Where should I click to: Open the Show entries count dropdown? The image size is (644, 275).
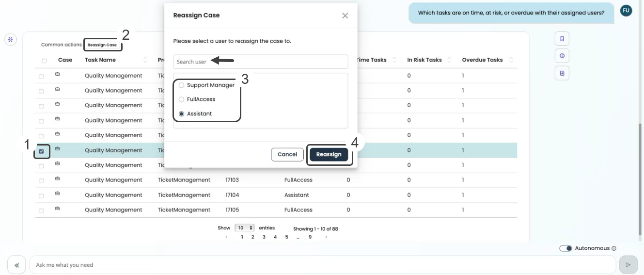pyautogui.click(x=245, y=228)
